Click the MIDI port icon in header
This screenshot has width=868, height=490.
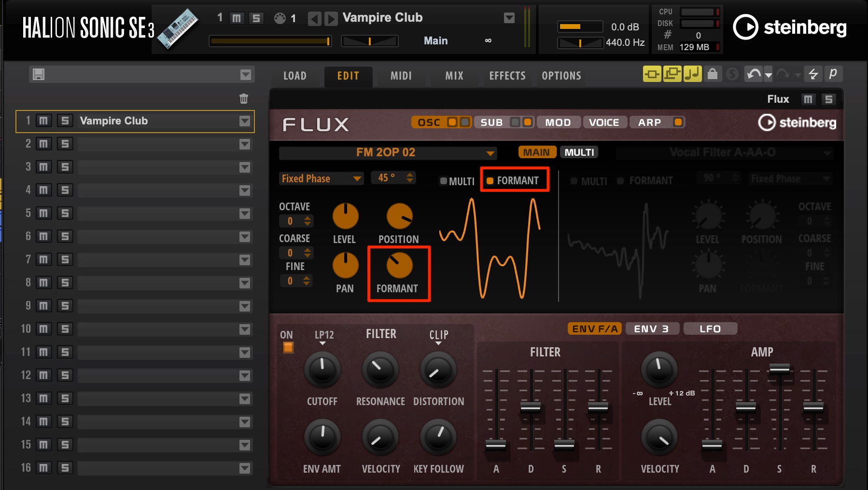280,18
